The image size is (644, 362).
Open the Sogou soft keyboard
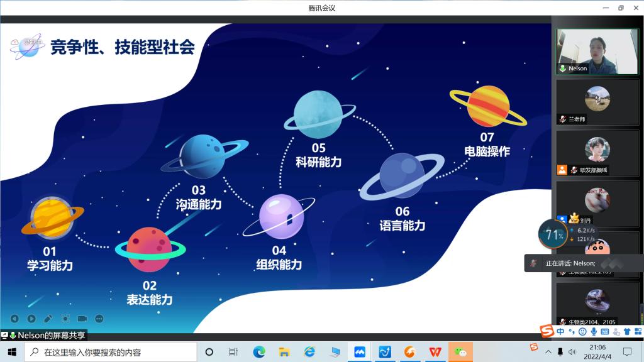coord(605,331)
